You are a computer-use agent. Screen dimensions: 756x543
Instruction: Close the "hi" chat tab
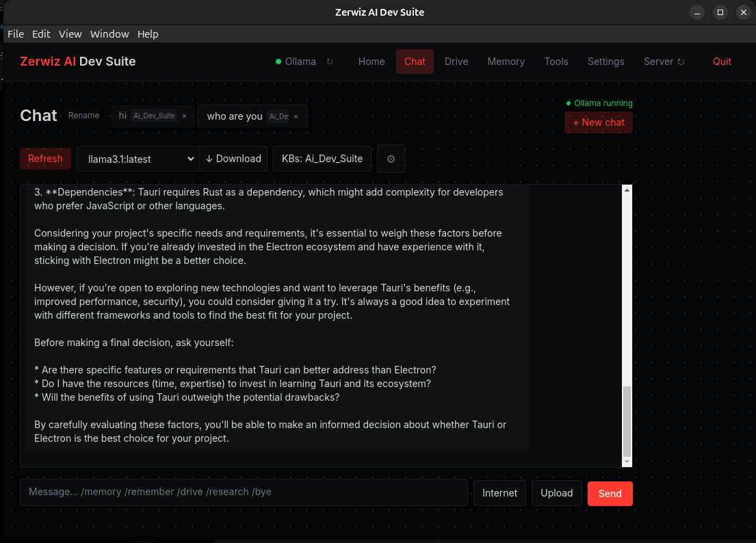pyautogui.click(x=183, y=116)
